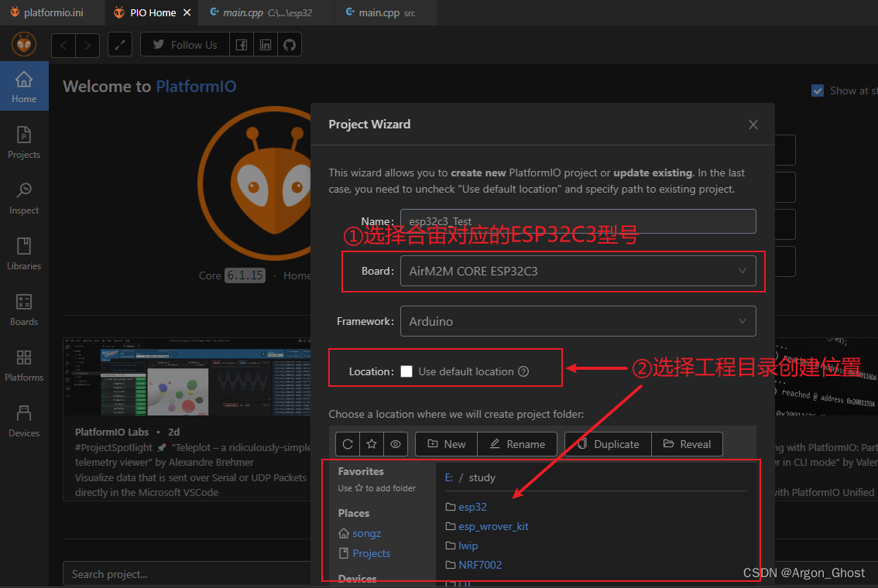Viewport: 878px width, 588px height.
Task: Open Projects in the PlatformIO sidebar
Action: 24,142
